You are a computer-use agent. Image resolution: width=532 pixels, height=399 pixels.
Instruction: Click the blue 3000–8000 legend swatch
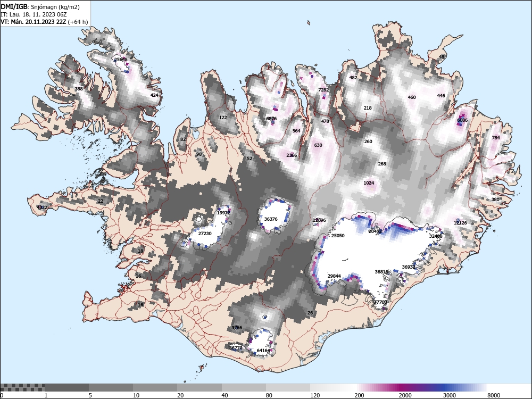465,387
